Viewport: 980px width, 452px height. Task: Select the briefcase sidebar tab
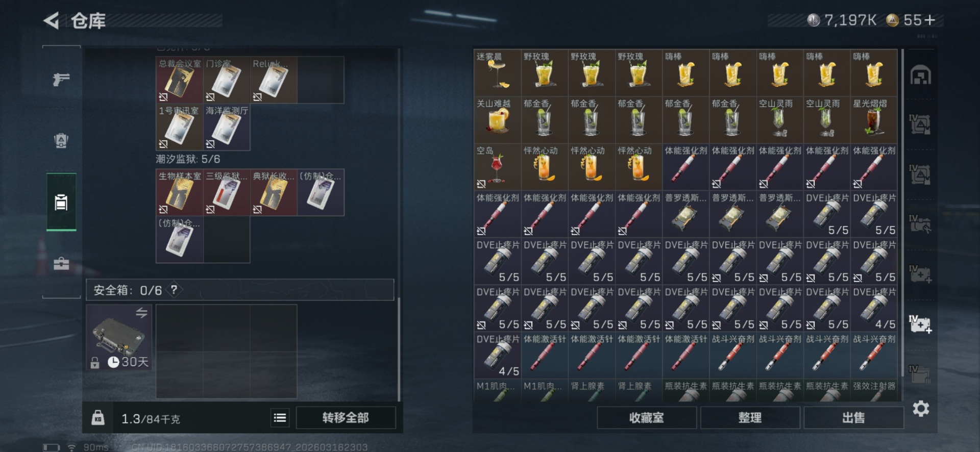tap(61, 263)
